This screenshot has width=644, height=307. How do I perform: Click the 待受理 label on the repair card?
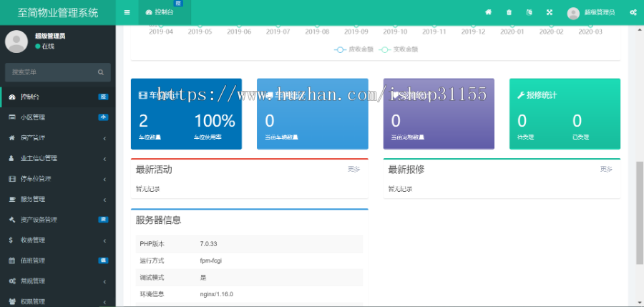point(525,137)
